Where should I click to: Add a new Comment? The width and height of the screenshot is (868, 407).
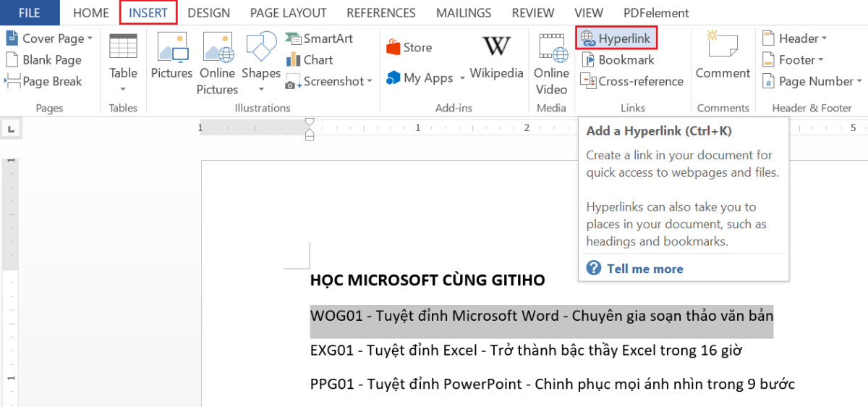coord(723,55)
